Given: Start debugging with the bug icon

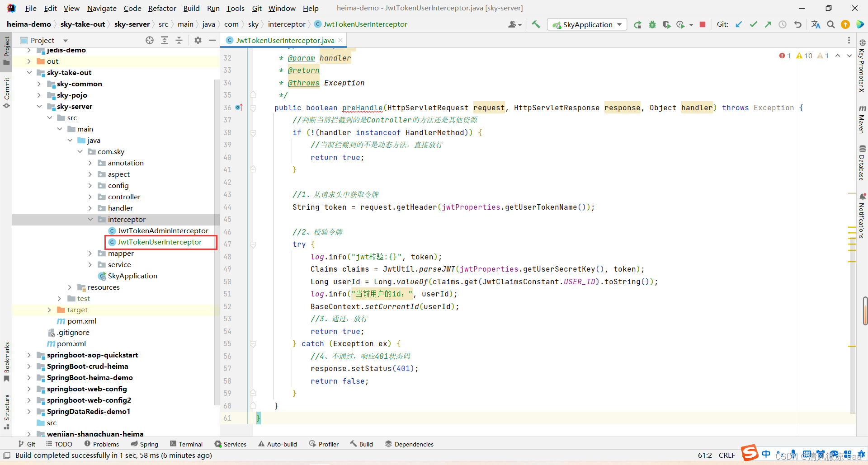Looking at the screenshot, I should click(x=652, y=24).
